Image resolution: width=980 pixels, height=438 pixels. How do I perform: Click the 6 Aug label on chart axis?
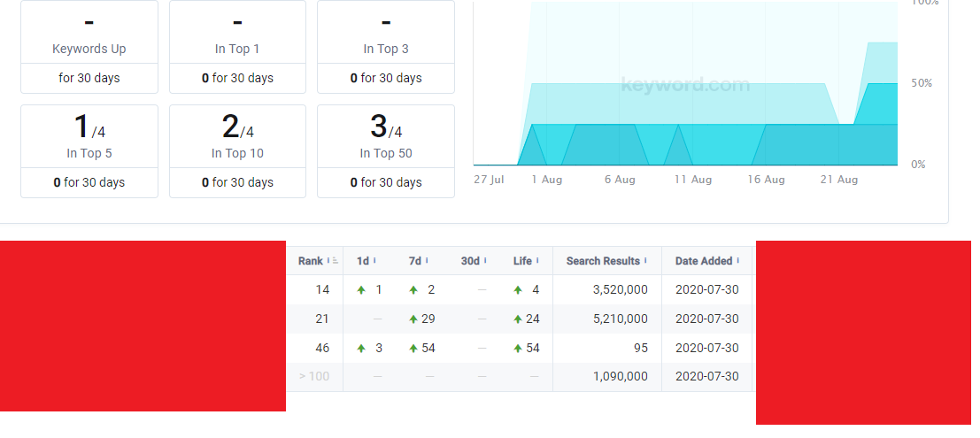620,180
